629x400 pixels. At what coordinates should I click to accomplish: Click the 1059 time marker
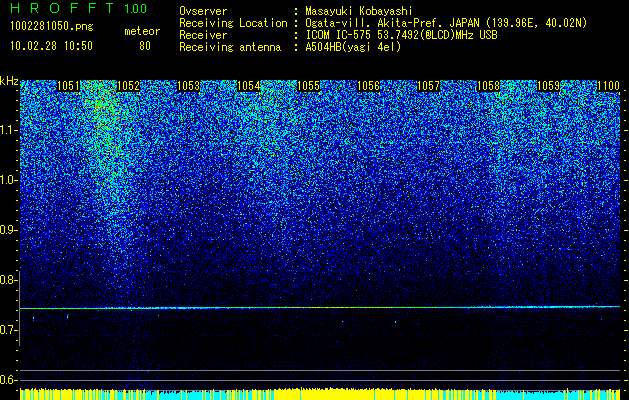pos(548,86)
